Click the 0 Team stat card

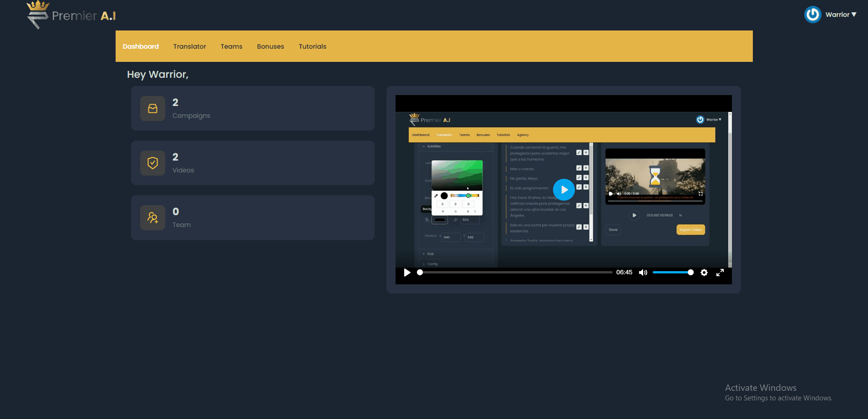click(253, 218)
